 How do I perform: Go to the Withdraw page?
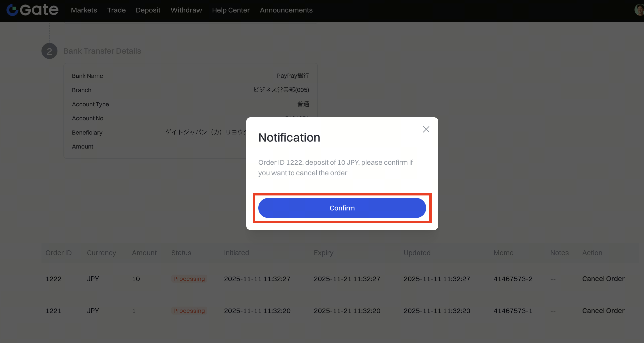point(186,10)
